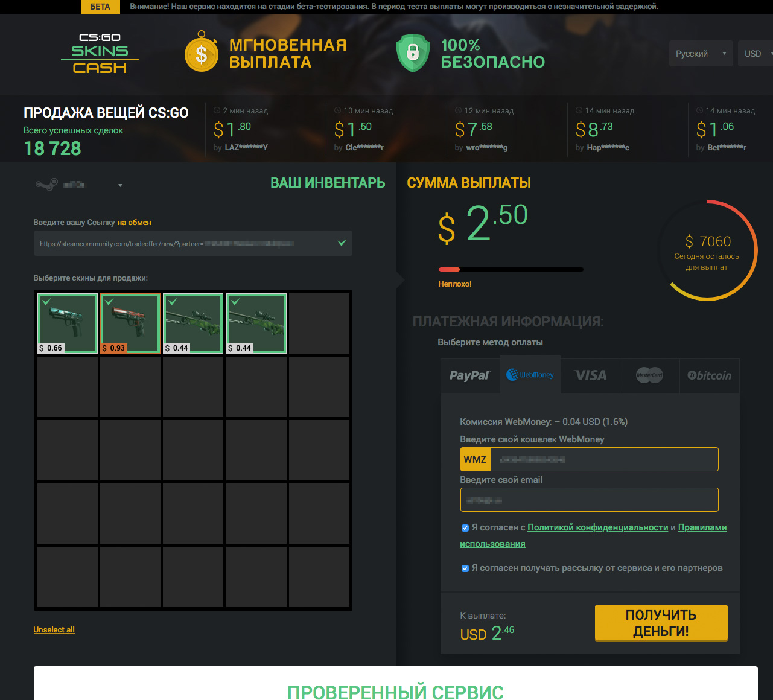Expand the Steam account dropdown arrow

[x=120, y=185]
